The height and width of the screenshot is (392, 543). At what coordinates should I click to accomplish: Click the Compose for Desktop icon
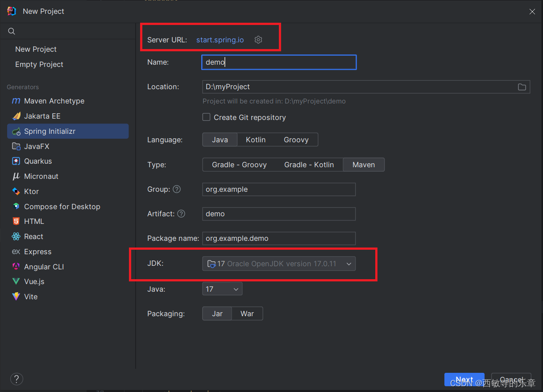pyautogui.click(x=16, y=206)
